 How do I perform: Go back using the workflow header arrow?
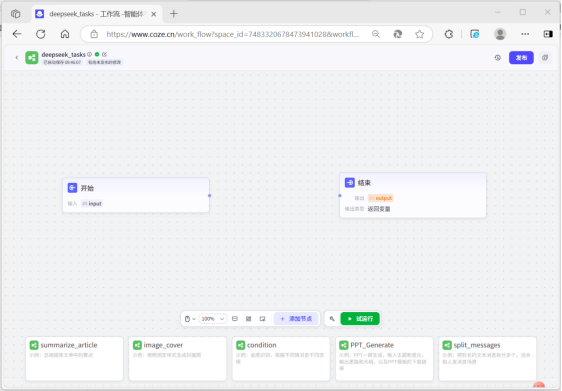point(16,57)
